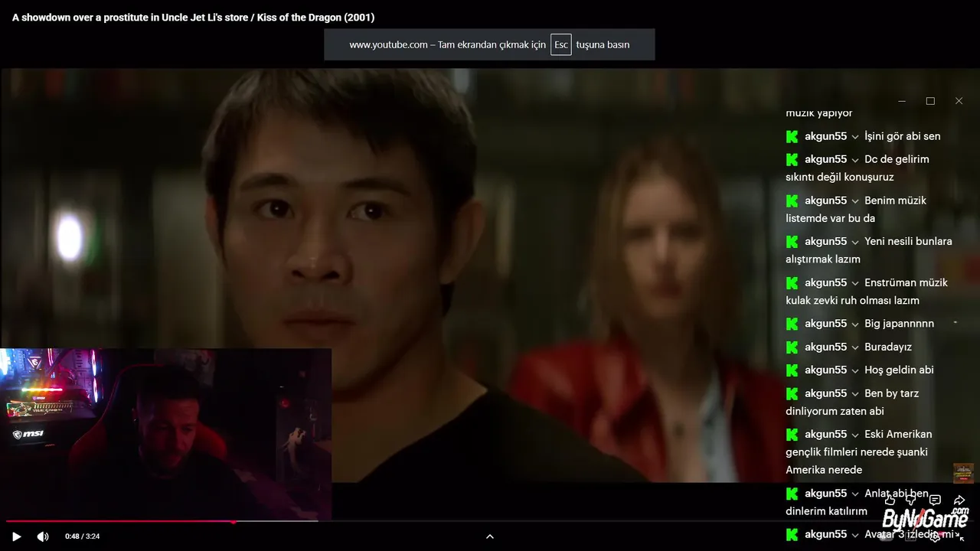
Task: Click Kick badge beside 'Yeni nesili bunlara'
Action: [792, 241]
